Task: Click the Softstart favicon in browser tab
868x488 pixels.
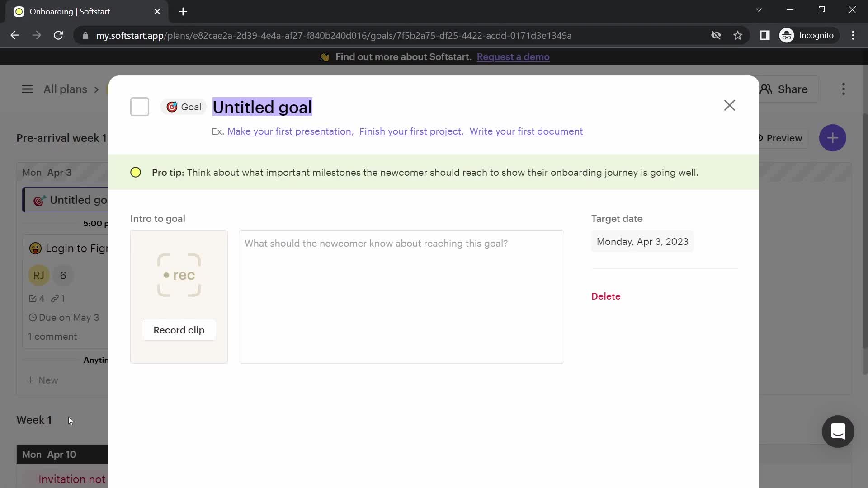Action: [19, 11]
